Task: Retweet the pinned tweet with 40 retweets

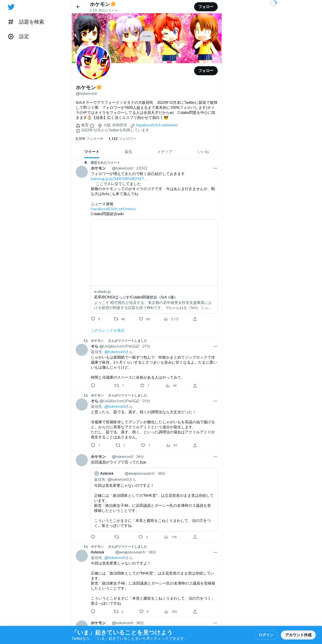Action: (x=116, y=319)
